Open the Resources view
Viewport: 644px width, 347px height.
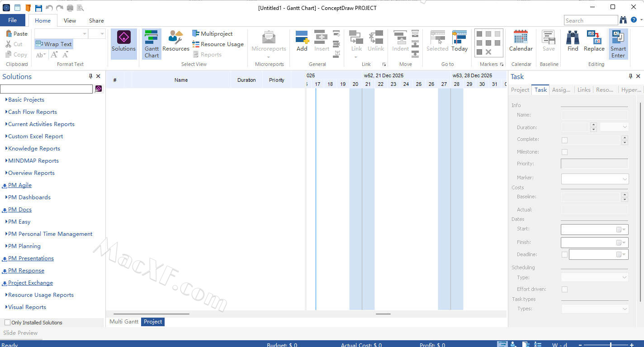point(175,38)
